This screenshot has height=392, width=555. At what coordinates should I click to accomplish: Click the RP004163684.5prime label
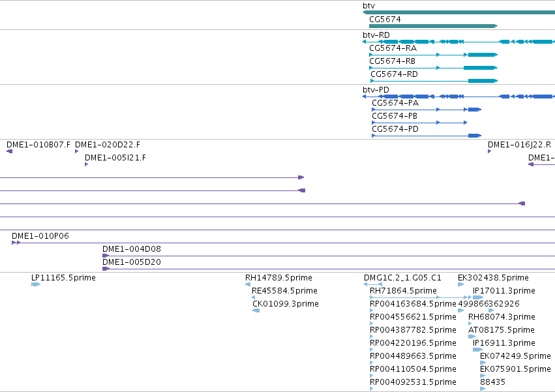[x=413, y=304]
